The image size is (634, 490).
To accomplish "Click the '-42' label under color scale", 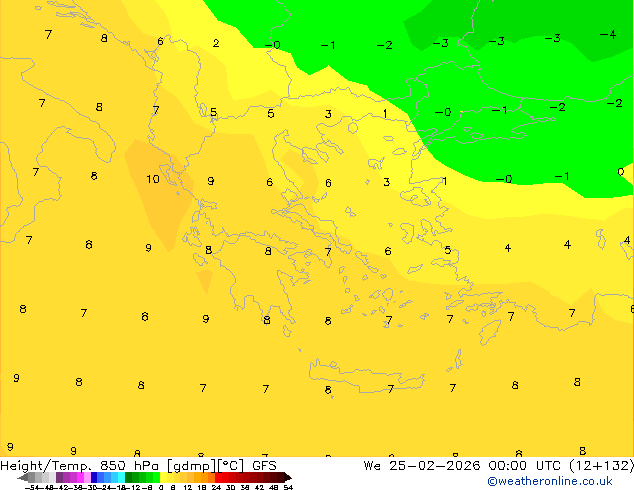I will [x=61, y=488].
